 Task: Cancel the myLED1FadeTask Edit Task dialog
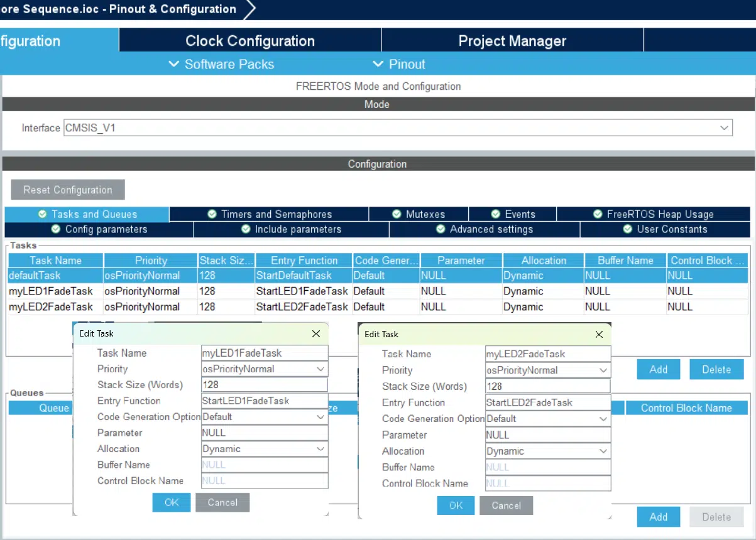(222, 502)
